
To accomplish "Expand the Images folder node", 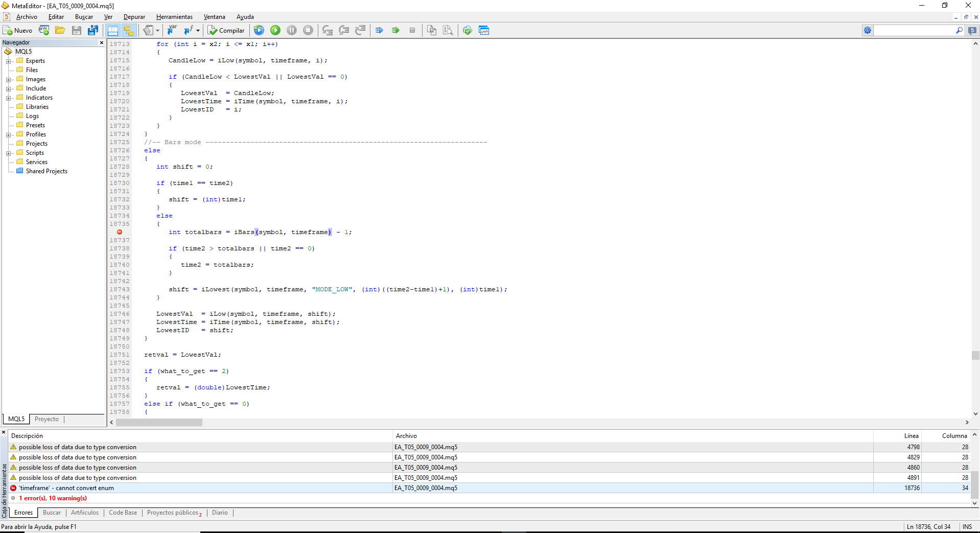I will coord(9,80).
